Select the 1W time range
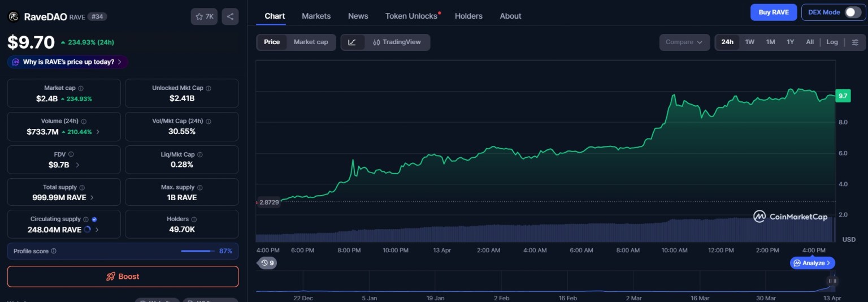The image size is (868, 302). pyautogui.click(x=749, y=42)
